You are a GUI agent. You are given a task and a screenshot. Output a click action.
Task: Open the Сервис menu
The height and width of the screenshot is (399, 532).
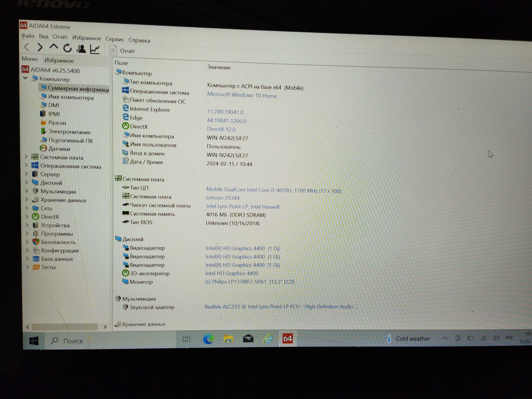115,39
